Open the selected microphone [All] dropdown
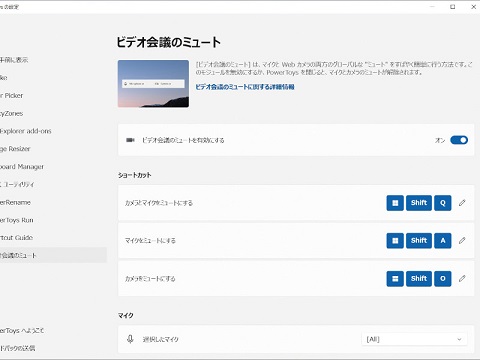This screenshot has width=480, height=360. 414,339
